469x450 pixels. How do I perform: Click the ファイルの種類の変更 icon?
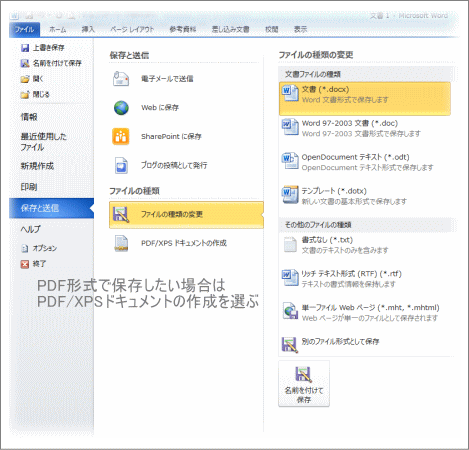coord(121,214)
